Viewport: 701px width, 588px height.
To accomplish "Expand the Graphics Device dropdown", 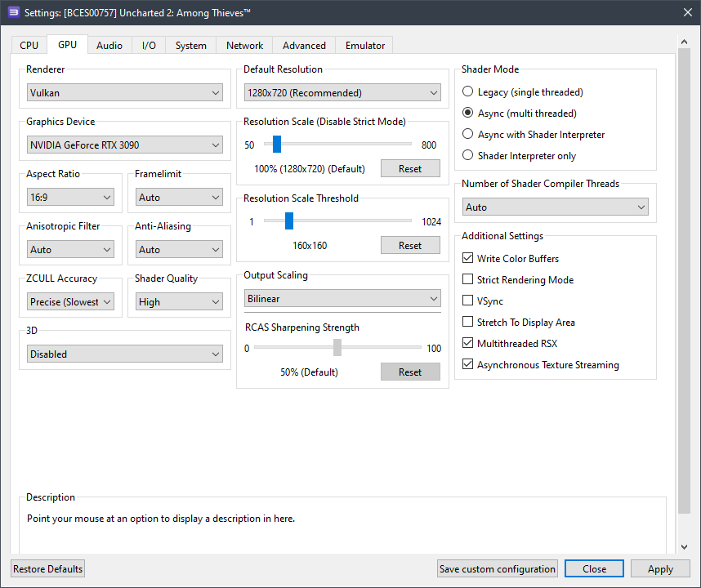I will [x=124, y=145].
